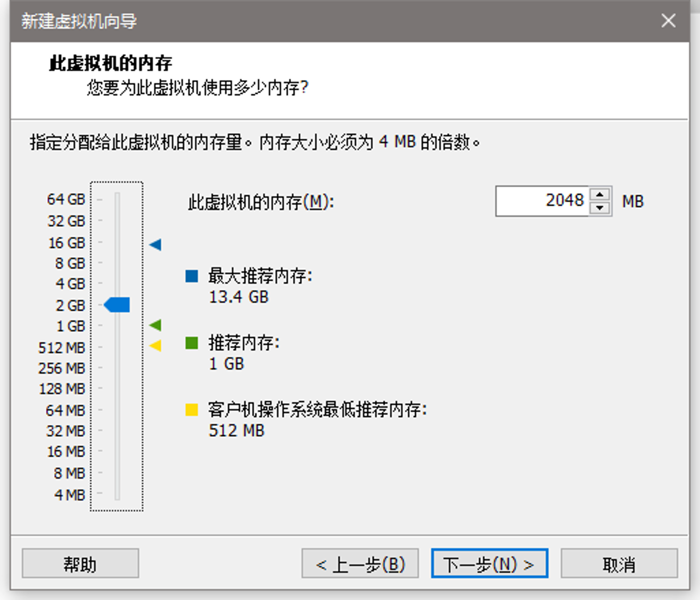Click the 8 GB scale label
Viewport: 700px width, 600px height.
pyautogui.click(x=70, y=263)
